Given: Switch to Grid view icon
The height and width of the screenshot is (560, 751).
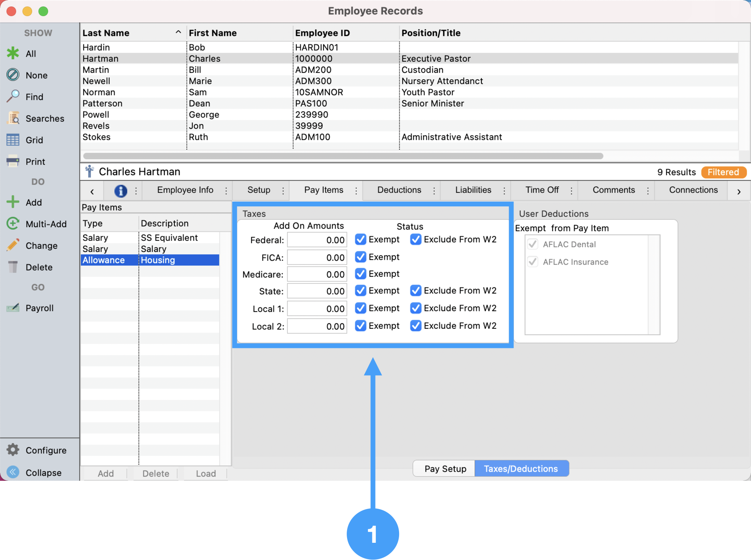Looking at the screenshot, I should pyautogui.click(x=13, y=140).
